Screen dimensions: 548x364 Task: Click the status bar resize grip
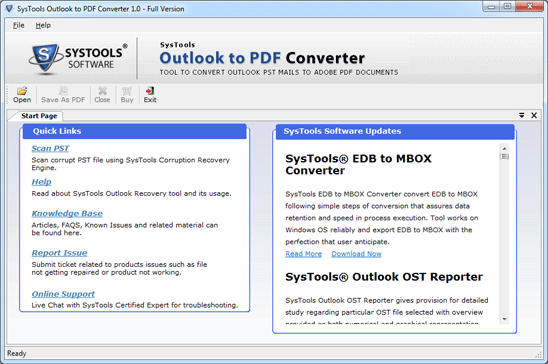(538, 354)
